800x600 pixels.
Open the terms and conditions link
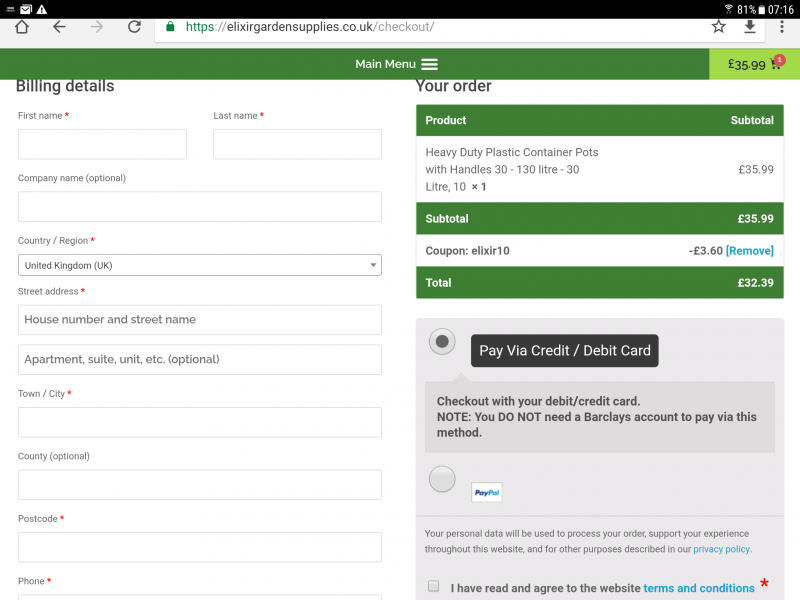tap(699, 588)
